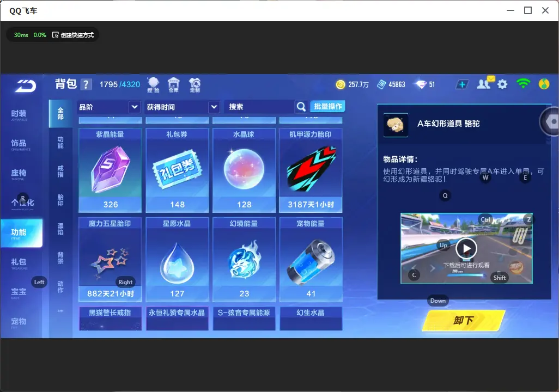Click the yellow-green globe icon at top right
The width and height of the screenshot is (559, 392).
(x=544, y=84)
